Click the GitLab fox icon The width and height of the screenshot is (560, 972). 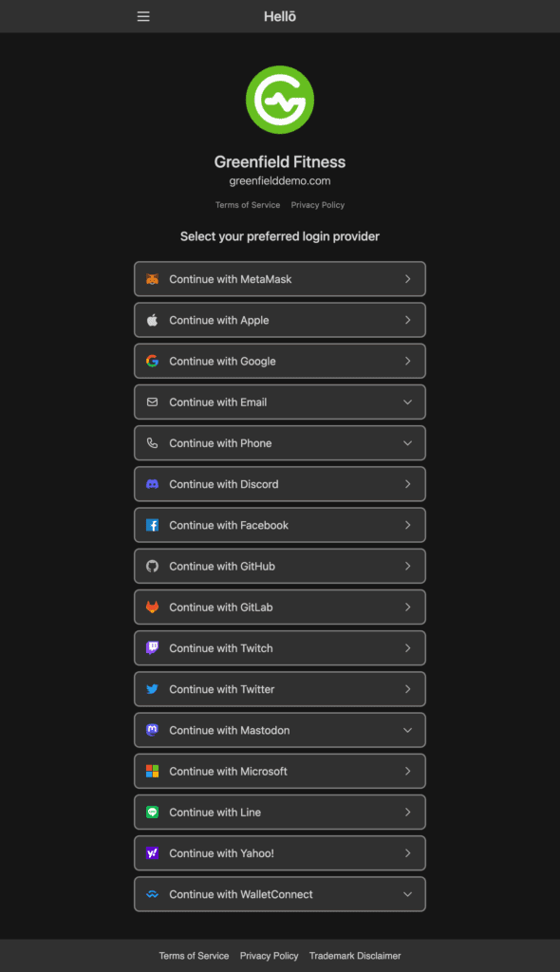[x=152, y=607]
